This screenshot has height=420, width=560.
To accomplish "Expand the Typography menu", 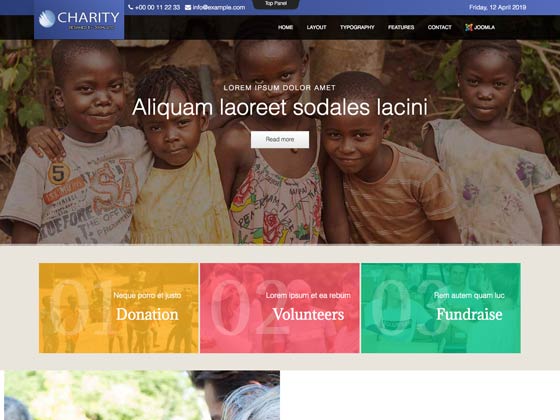I will (357, 27).
